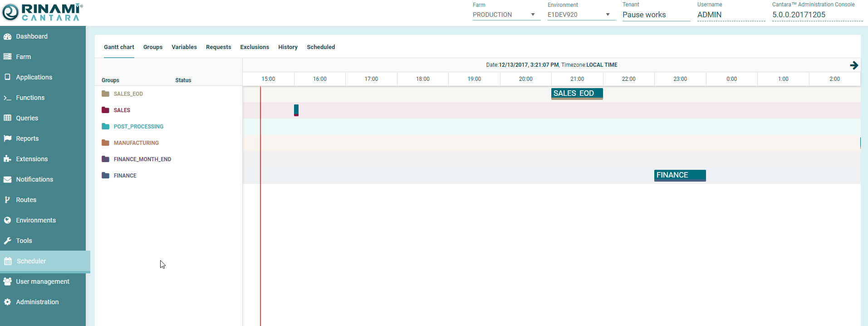This screenshot has width=868, height=326.
Task: Open the Environment E1DEV920 dropdown
Action: click(581, 15)
